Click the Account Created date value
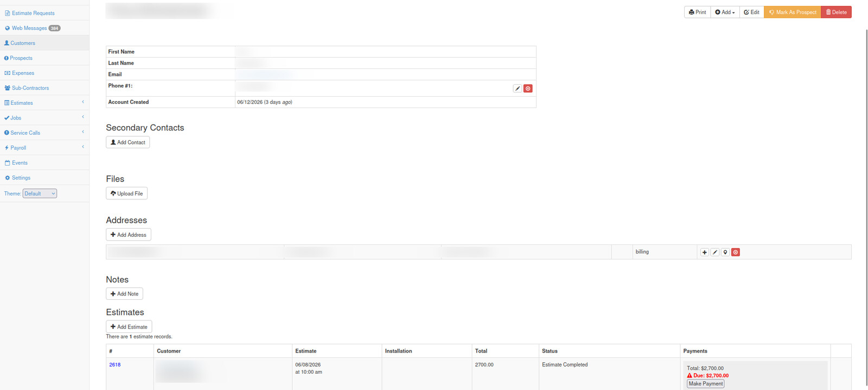The width and height of the screenshot is (868, 390). tap(265, 102)
